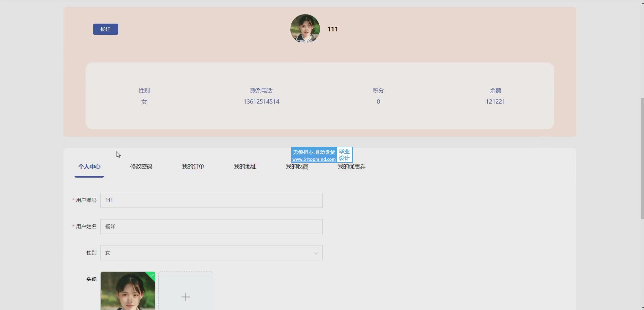
Task: Focus the 用户姓名 input field
Action: pyautogui.click(x=212, y=226)
